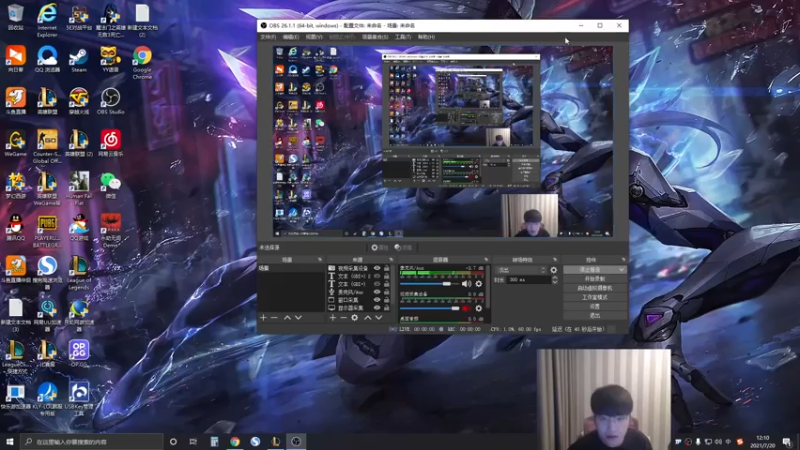
Task: Open the 场景集合(S) menu
Action: pyautogui.click(x=375, y=37)
